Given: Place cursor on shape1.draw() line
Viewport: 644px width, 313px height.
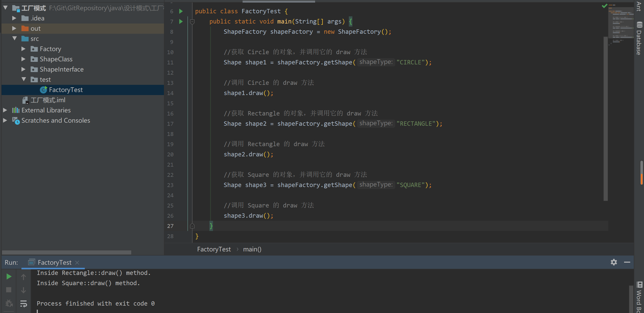Looking at the screenshot, I should pyautogui.click(x=248, y=93).
